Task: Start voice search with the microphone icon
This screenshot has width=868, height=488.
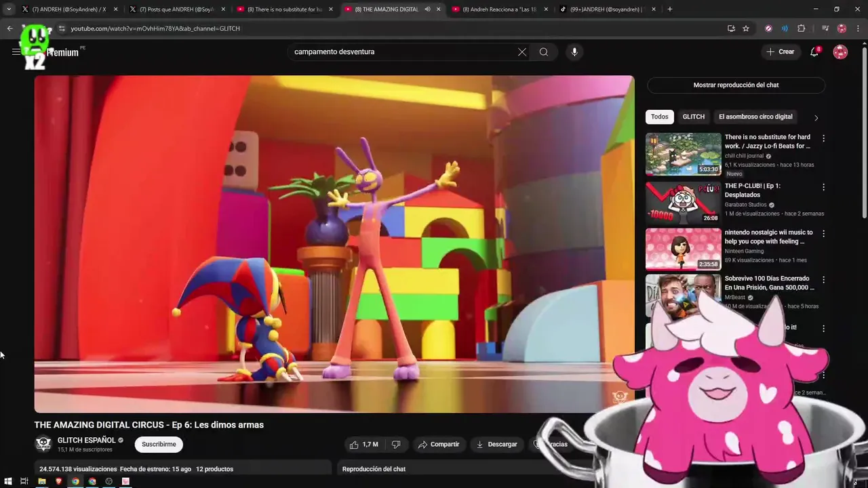Action: [x=574, y=52]
